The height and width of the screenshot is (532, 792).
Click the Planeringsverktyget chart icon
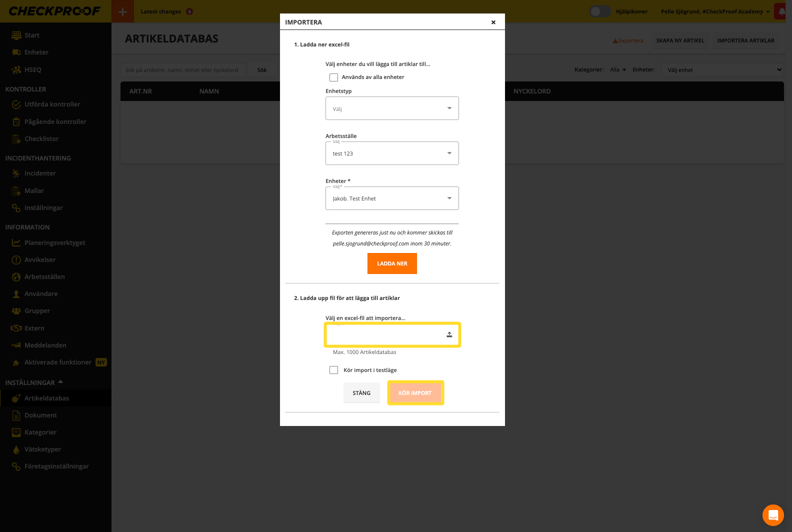point(16,243)
